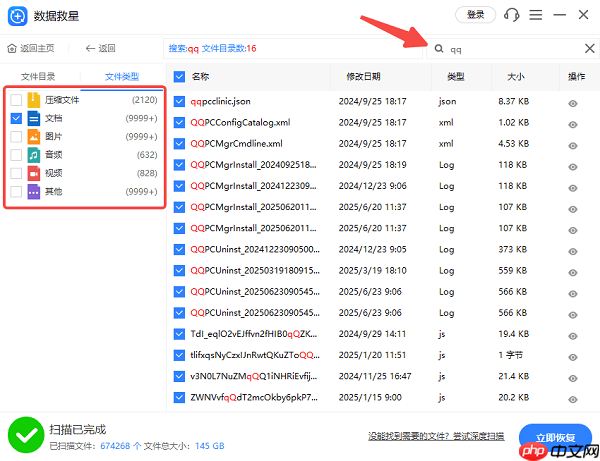Toggle the select-all checkbox beside 名称
This screenshot has height=461, width=600.
[x=179, y=77]
